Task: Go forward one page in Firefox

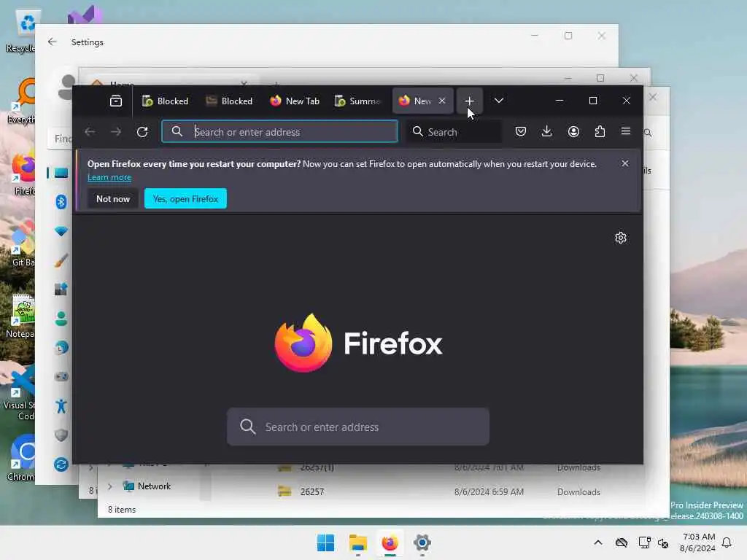Action: (x=116, y=132)
